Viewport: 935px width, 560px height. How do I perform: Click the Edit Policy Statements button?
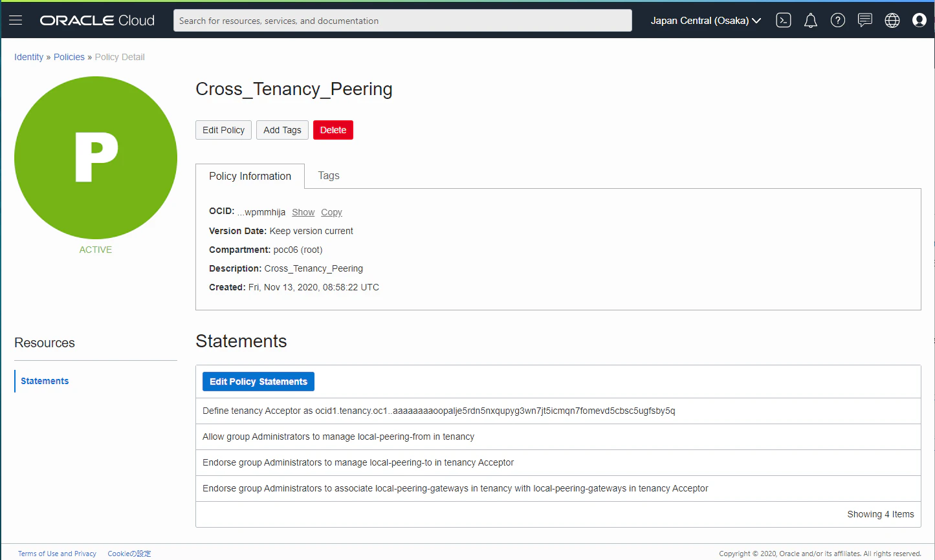click(258, 382)
